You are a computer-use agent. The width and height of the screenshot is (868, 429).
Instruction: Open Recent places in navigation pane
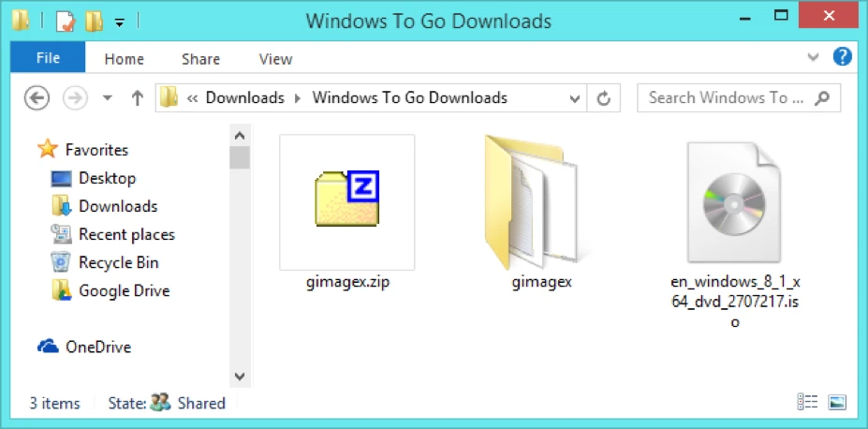126,234
